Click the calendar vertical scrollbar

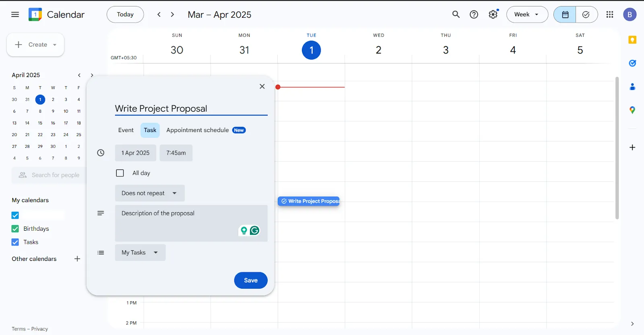[x=617, y=148]
